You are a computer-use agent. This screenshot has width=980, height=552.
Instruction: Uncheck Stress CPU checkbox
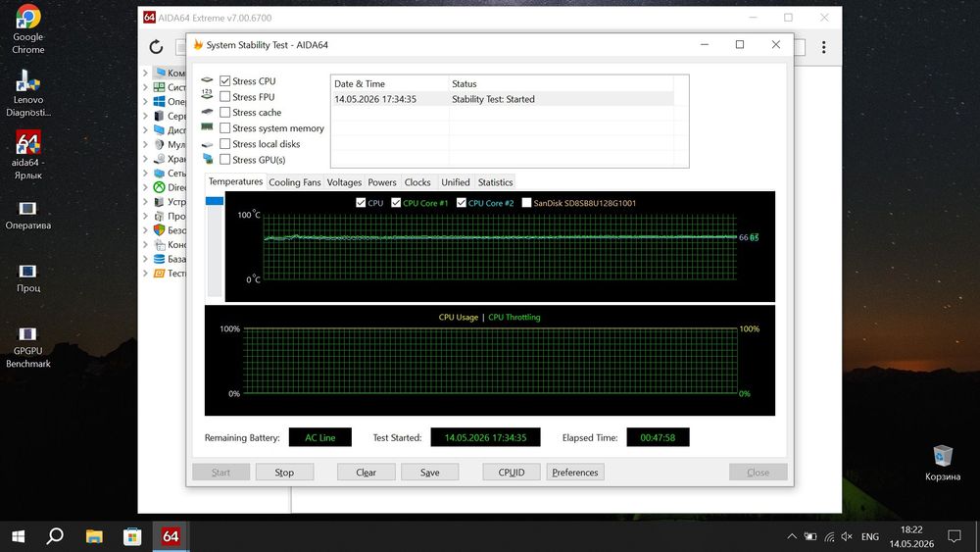[225, 80]
